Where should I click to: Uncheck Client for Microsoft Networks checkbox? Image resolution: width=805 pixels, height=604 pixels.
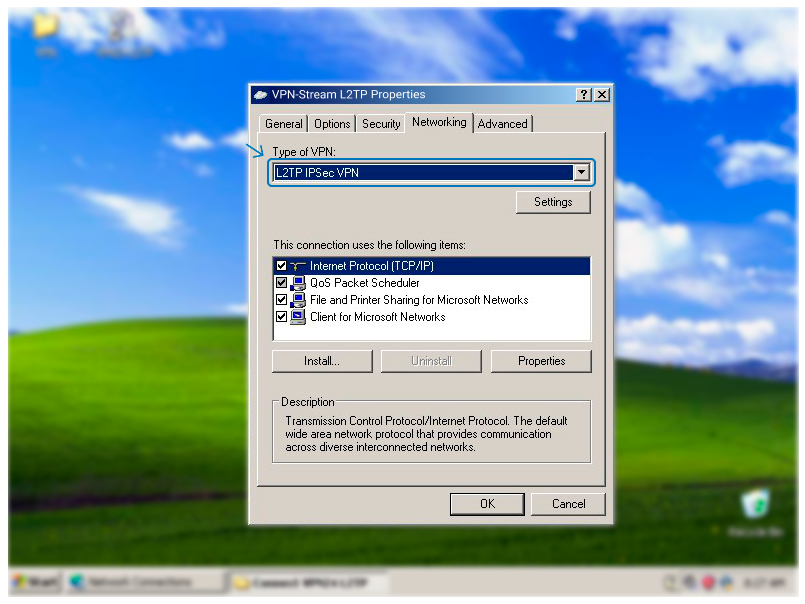click(281, 316)
